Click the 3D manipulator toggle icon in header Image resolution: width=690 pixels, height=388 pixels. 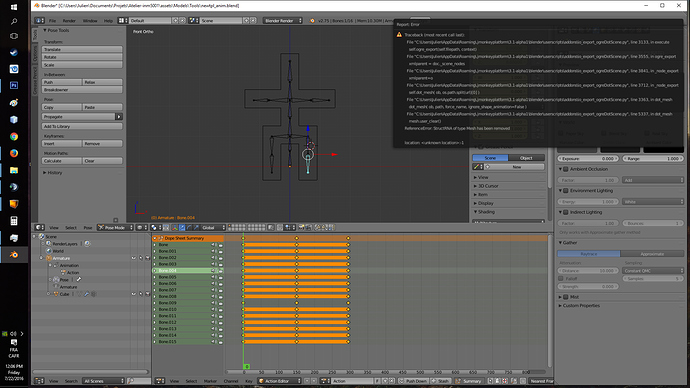[x=175, y=227]
